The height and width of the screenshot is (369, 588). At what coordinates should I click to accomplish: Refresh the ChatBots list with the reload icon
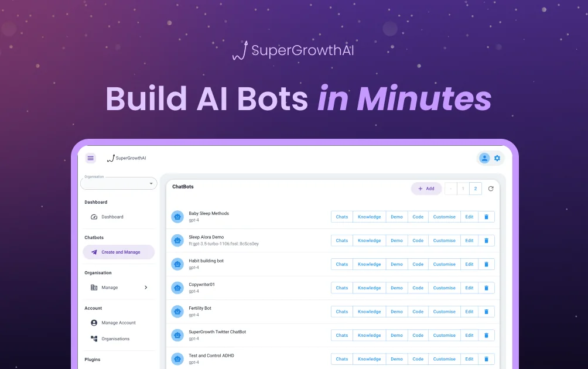point(491,188)
